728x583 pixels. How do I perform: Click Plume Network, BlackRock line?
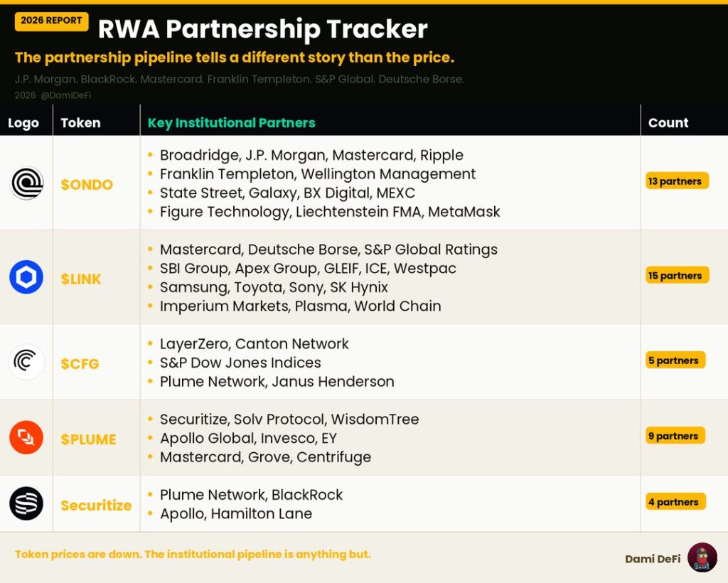pos(251,496)
